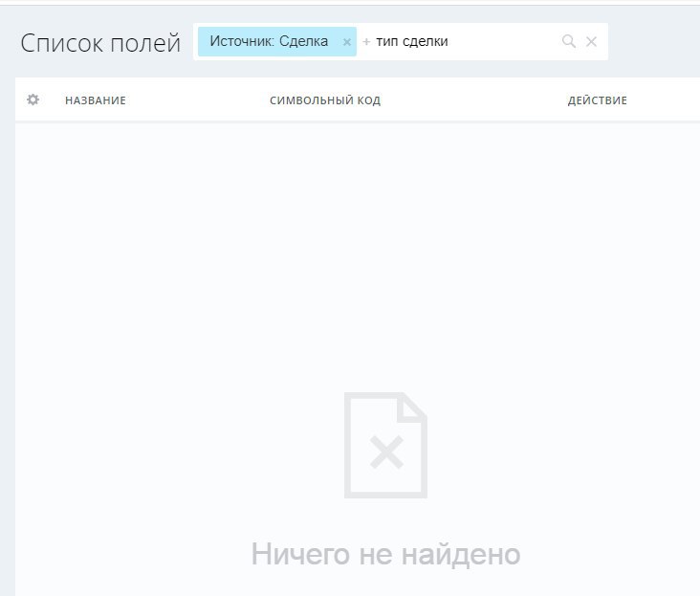The height and width of the screenshot is (596, 700).
Task: Open grid settings gear icon
Action: point(33,99)
